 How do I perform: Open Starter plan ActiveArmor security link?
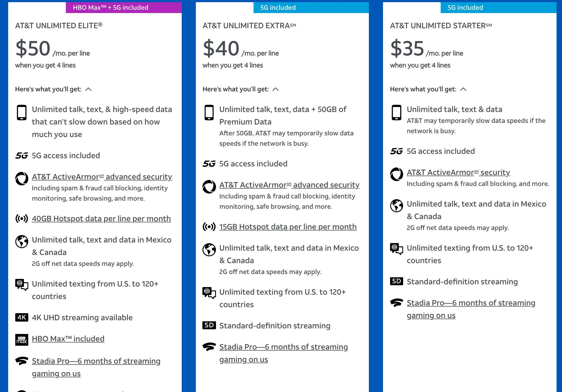click(x=458, y=172)
